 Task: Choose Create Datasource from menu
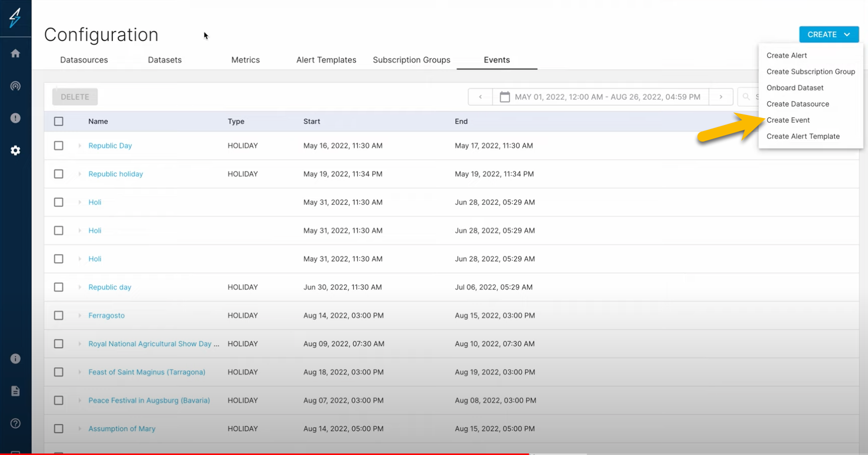(x=797, y=104)
